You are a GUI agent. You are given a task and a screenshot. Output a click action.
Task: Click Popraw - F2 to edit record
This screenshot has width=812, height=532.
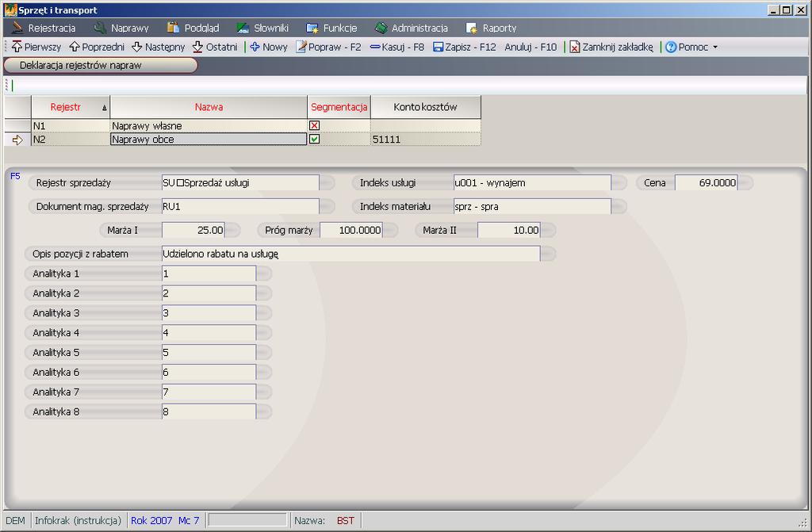[328, 47]
